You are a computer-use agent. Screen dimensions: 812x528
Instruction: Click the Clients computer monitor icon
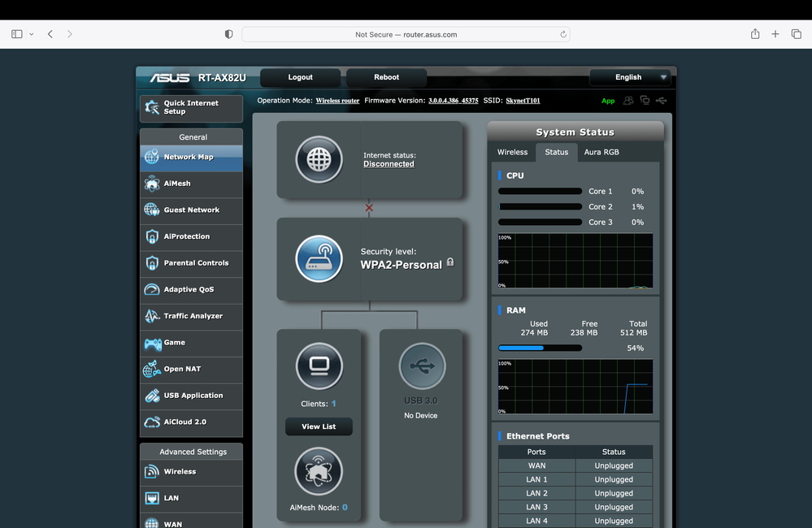(319, 366)
